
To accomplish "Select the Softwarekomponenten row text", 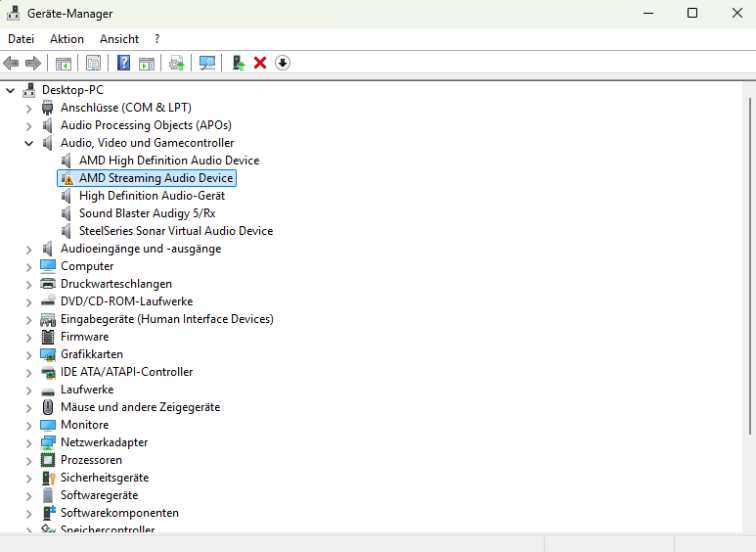I will 119,513.
